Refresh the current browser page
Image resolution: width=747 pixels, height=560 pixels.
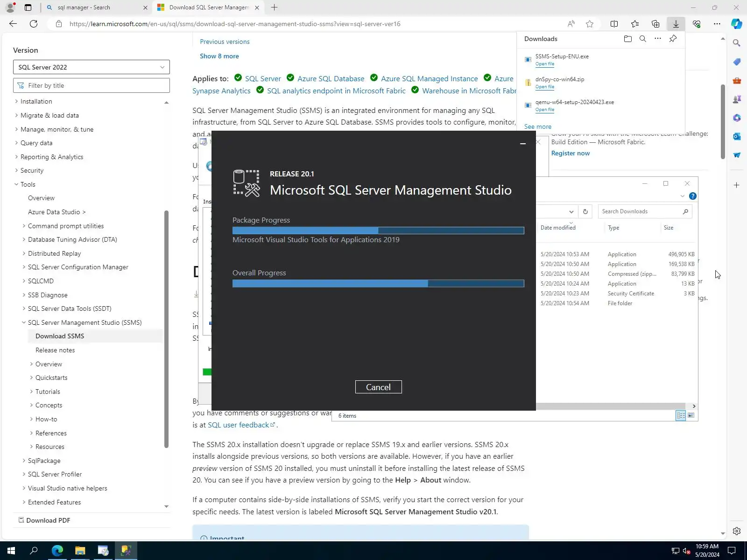point(34,24)
